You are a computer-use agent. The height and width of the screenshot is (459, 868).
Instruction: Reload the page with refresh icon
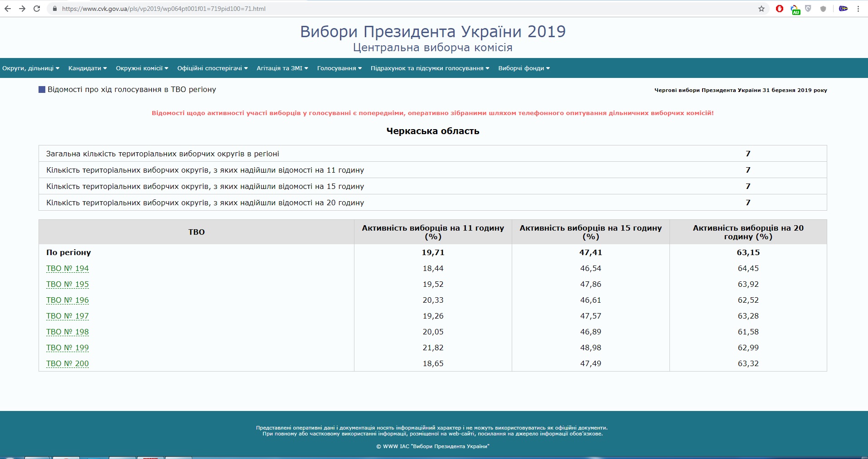point(37,9)
